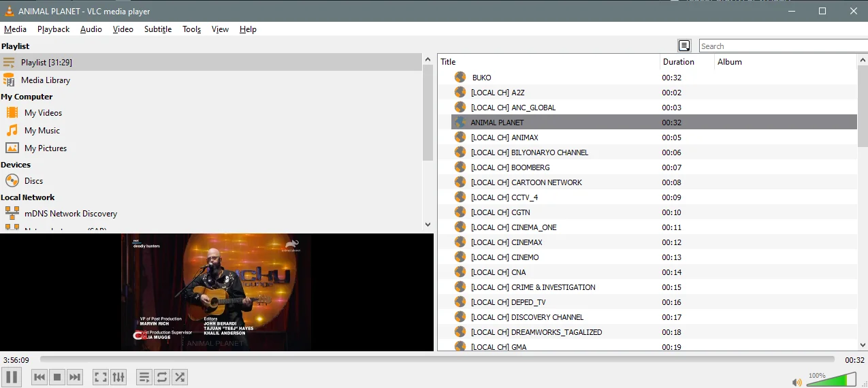Click the mDNS network icon

[12, 213]
